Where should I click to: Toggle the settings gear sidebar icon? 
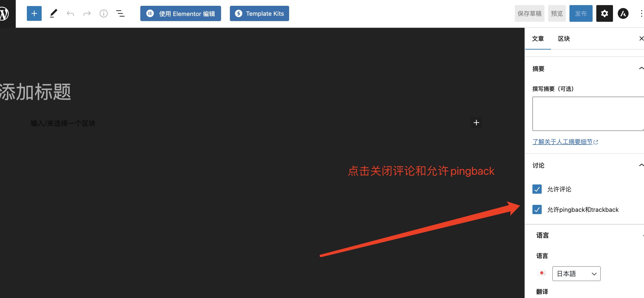604,13
